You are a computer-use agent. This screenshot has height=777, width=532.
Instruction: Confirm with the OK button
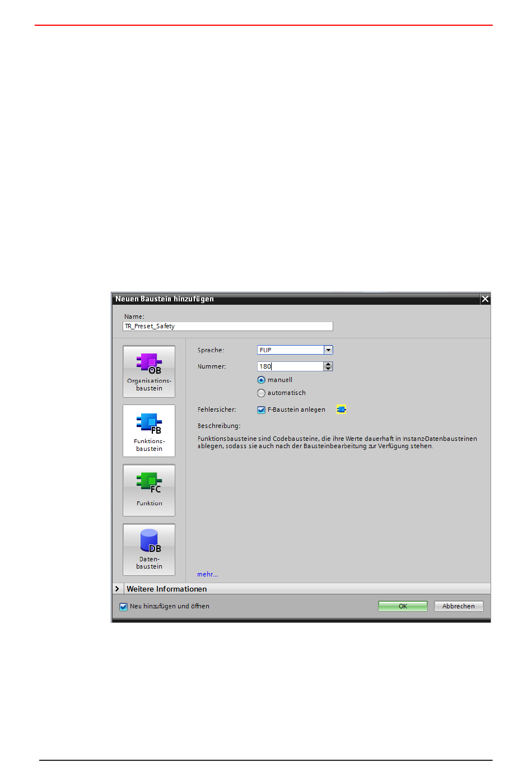pyautogui.click(x=403, y=606)
